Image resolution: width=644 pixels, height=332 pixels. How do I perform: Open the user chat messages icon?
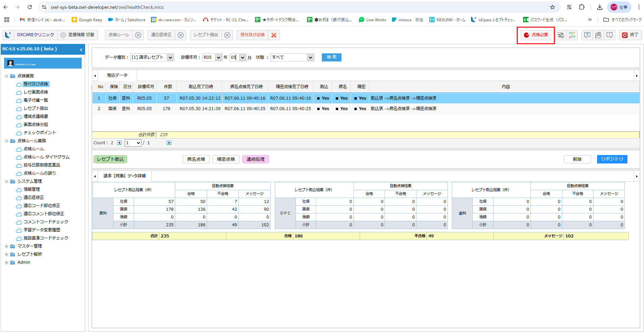coord(572,35)
